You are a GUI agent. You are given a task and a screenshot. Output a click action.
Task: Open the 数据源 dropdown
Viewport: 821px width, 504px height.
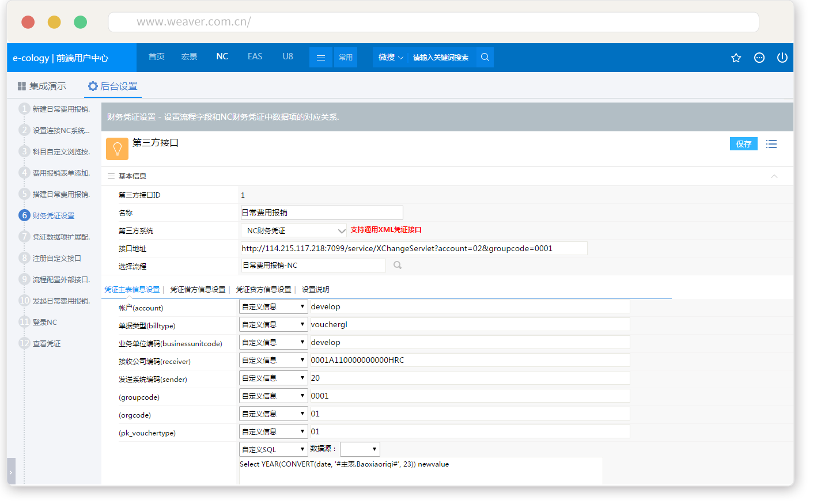pyautogui.click(x=360, y=449)
